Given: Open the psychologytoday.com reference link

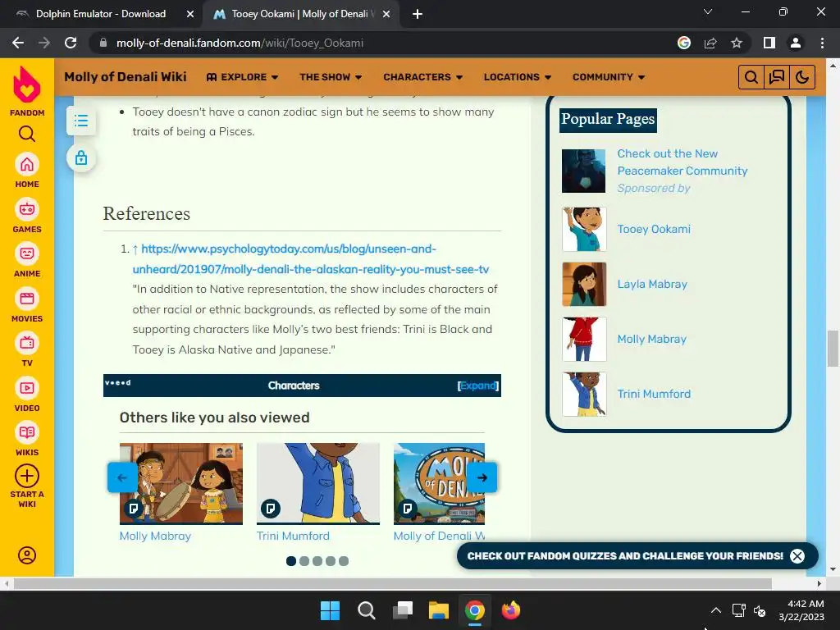Looking at the screenshot, I should click(311, 258).
